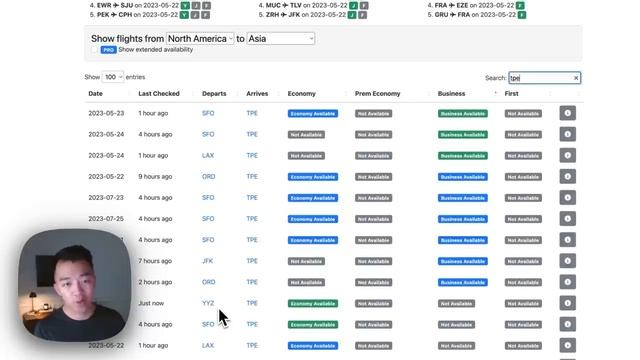The height and width of the screenshot is (360, 640).
Task: Click the presenter webcam overlay thumbnail
Action: (74, 285)
